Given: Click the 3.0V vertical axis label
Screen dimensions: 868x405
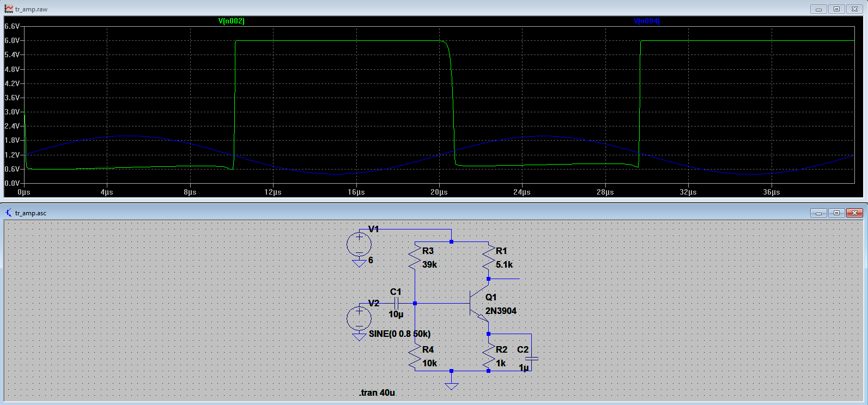Looking at the screenshot, I should 12,112.
